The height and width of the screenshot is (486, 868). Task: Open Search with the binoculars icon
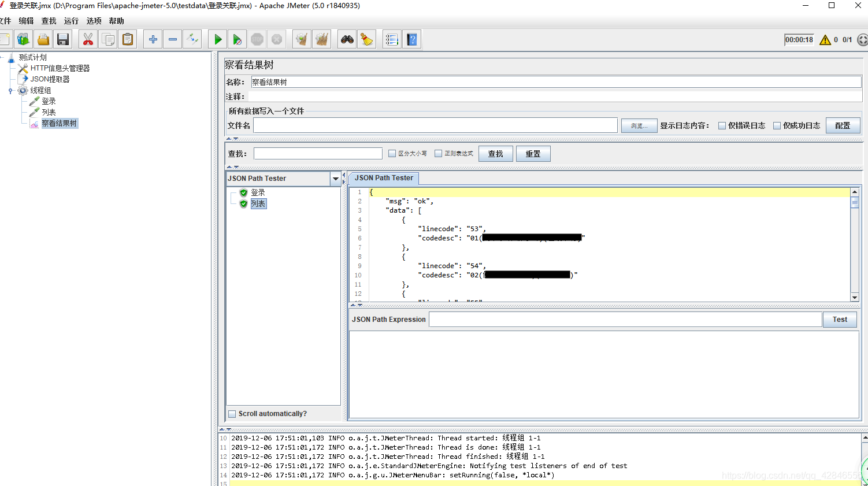click(347, 39)
